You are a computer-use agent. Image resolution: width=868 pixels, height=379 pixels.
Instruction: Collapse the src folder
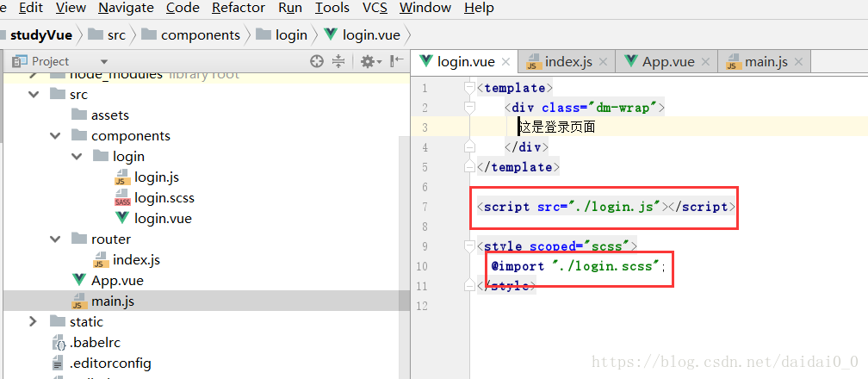34,95
